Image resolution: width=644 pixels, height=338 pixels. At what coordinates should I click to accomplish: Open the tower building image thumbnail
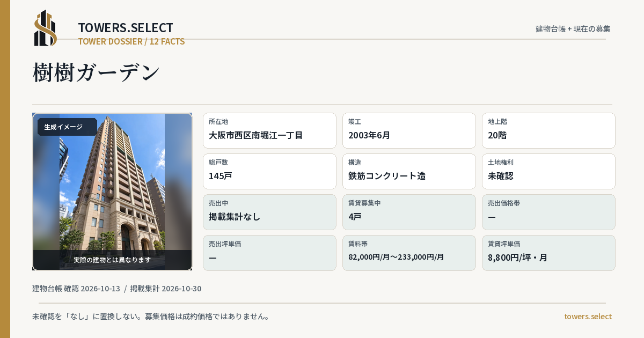[112, 192]
